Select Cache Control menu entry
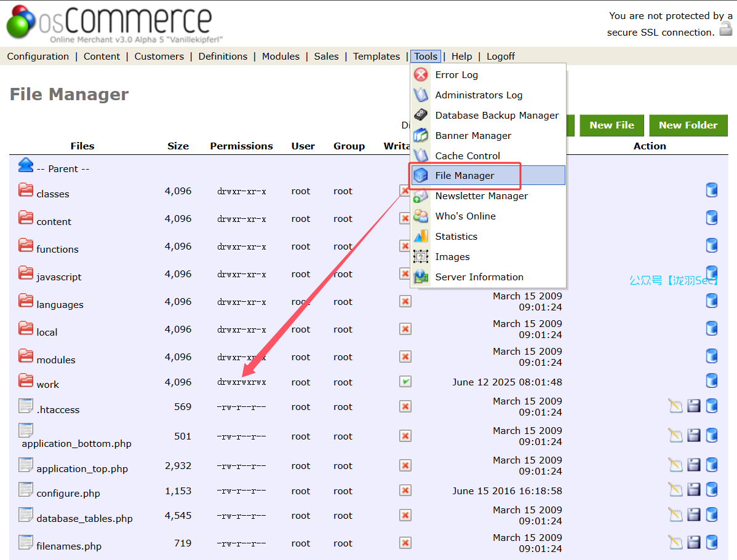This screenshot has height=560, width=737. pyautogui.click(x=467, y=156)
